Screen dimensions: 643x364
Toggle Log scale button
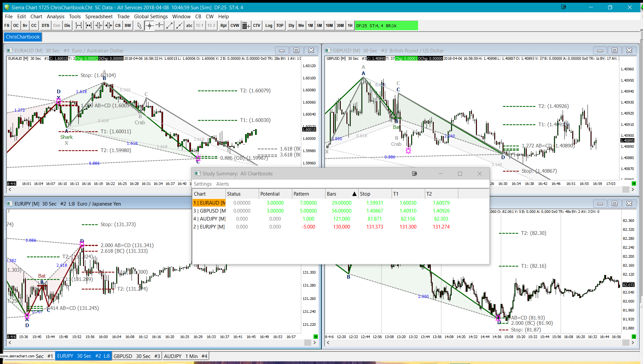point(269,26)
